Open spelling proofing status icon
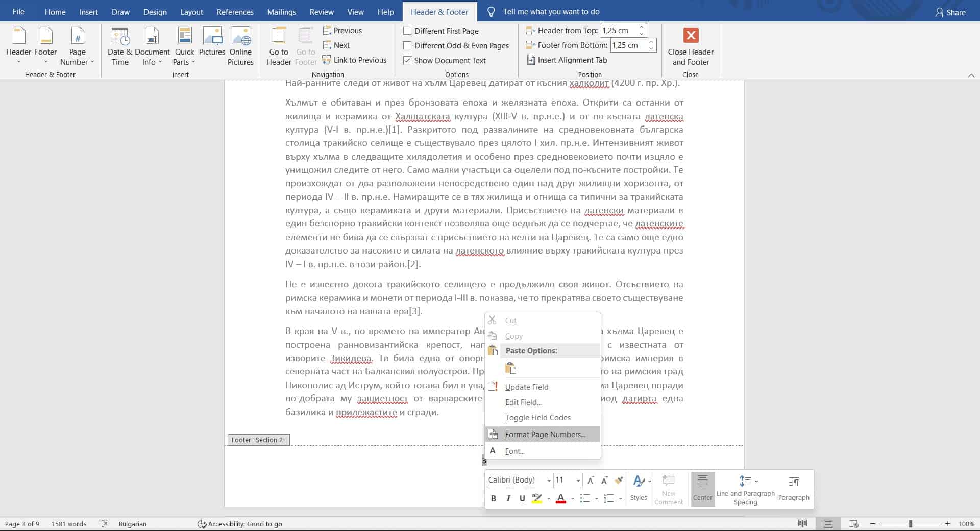This screenshot has height=531, width=980. click(x=103, y=524)
